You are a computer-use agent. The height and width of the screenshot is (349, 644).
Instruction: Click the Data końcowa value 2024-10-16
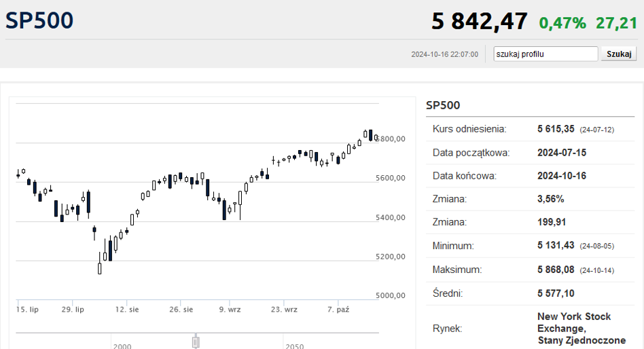(x=562, y=176)
